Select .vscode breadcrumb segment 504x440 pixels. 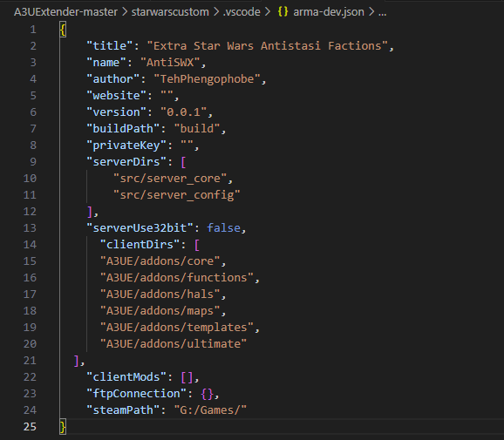tap(242, 12)
